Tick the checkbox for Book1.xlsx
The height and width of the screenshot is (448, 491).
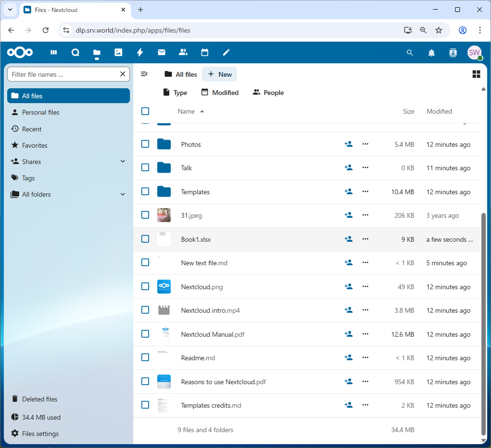click(145, 239)
